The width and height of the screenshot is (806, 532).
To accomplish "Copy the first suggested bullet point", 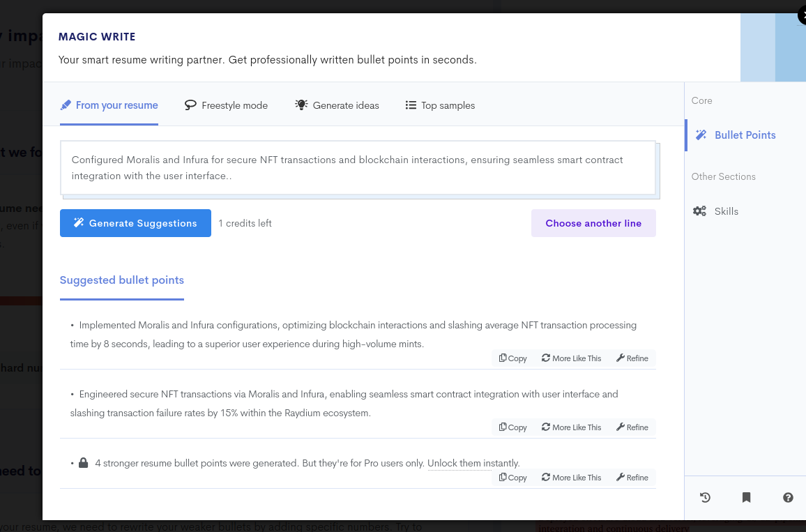I will (x=513, y=358).
